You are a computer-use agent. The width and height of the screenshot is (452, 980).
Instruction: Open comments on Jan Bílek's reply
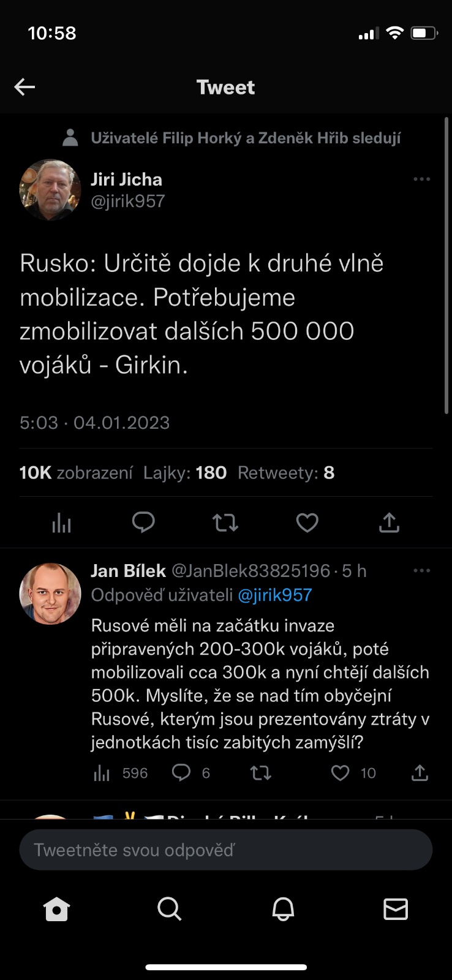[181, 773]
